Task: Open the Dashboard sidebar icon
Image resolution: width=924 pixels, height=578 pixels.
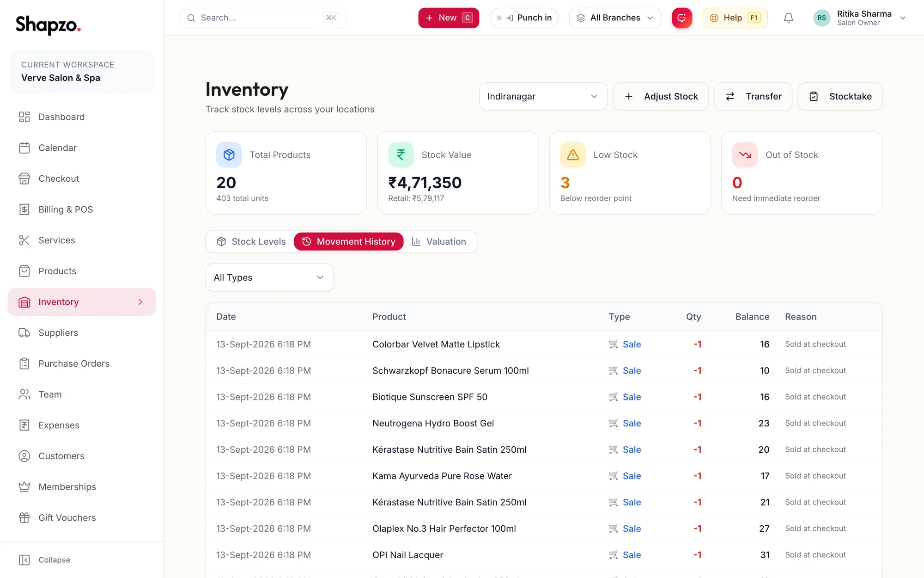Action: pos(24,117)
